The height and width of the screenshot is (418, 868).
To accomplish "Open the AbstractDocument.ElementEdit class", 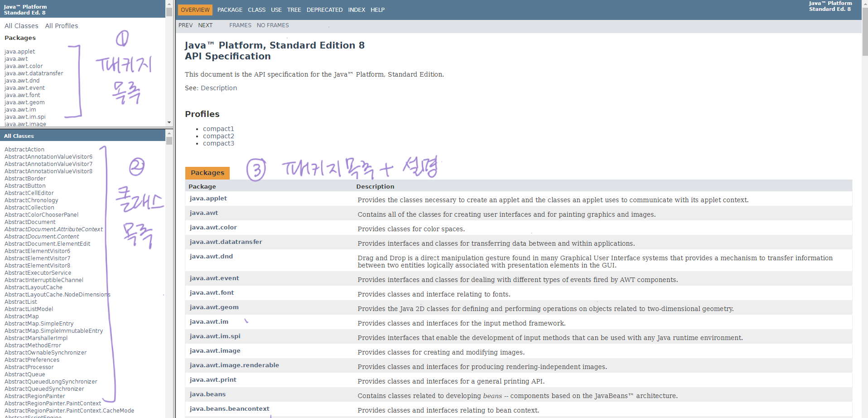I will 47,244.
